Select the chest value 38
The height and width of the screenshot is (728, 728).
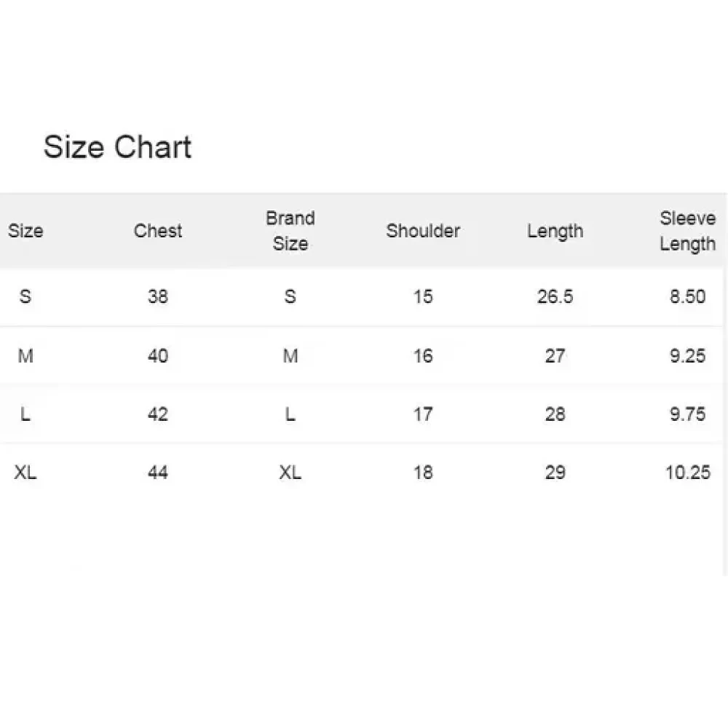point(158,296)
